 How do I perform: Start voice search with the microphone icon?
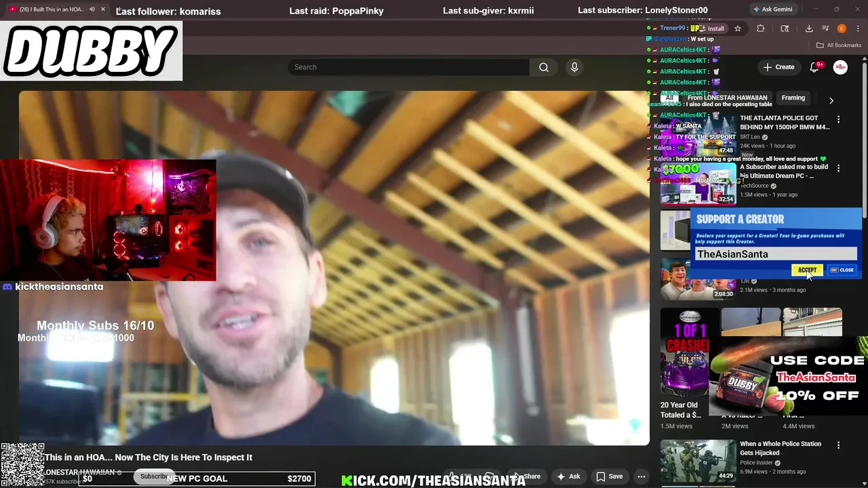point(574,67)
